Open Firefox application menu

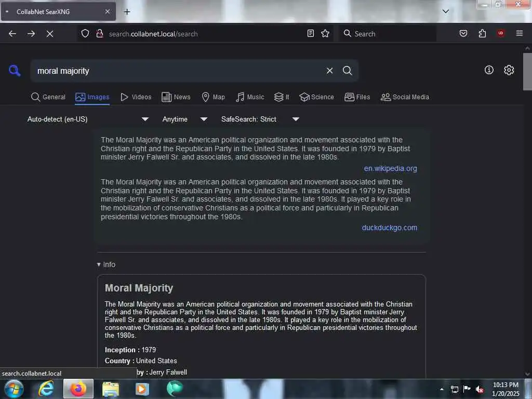pos(520,33)
